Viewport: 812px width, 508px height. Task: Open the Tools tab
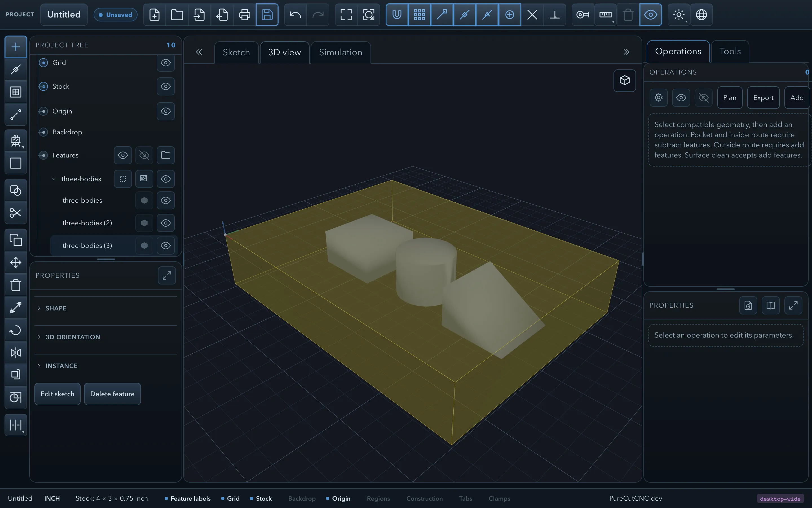[x=730, y=51]
